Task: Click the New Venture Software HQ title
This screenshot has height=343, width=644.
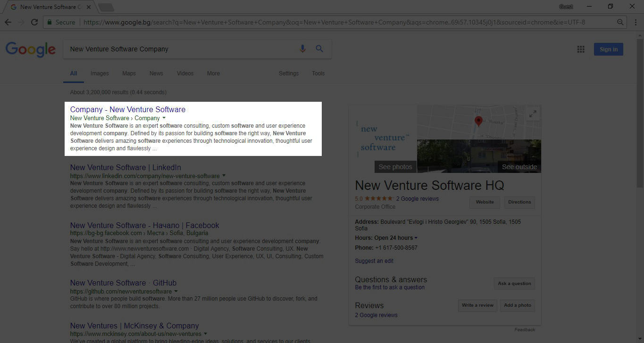Action: click(x=429, y=185)
